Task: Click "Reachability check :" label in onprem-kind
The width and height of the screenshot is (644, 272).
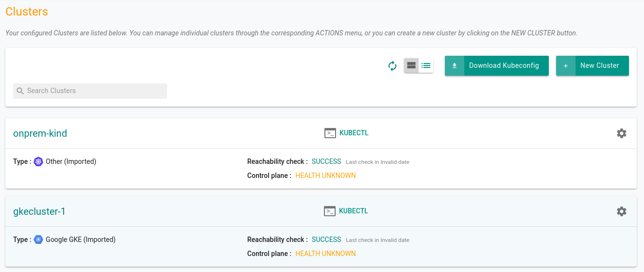Action: [277, 161]
